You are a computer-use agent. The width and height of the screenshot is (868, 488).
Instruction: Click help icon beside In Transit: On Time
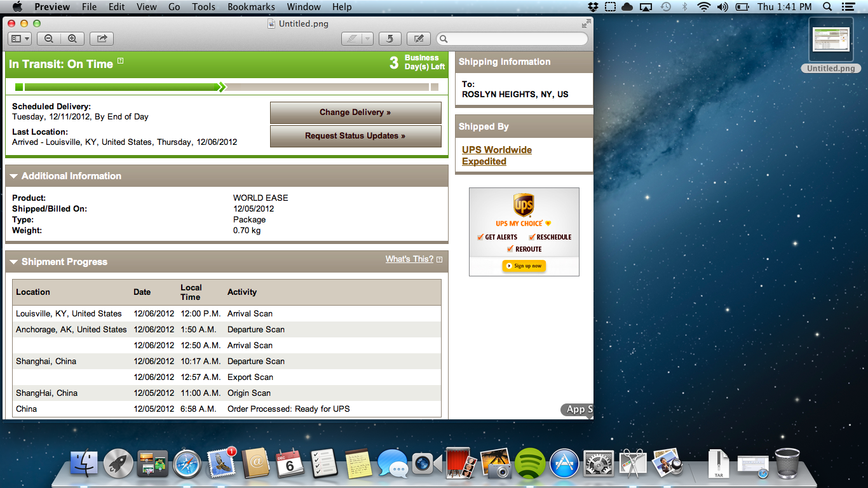point(121,62)
